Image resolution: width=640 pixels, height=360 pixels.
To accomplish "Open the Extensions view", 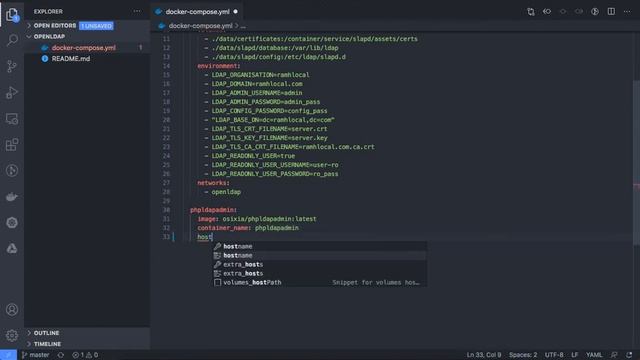I will point(12,144).
